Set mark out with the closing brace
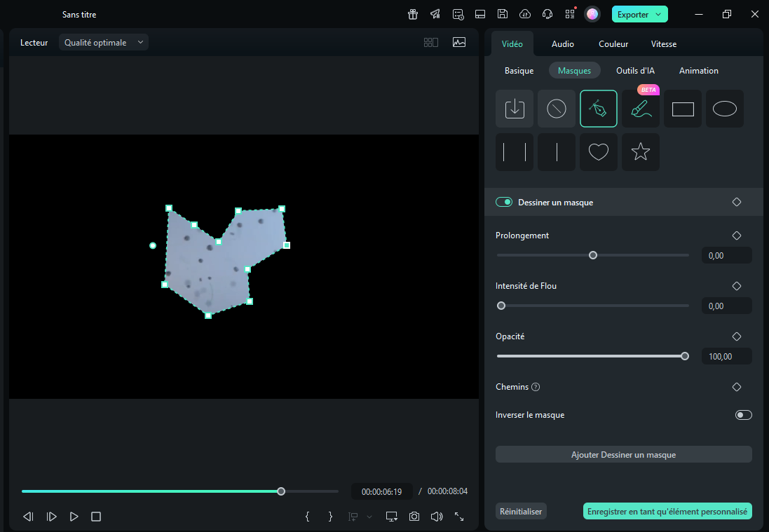Viewport: 769px width, 532px height. [330, 517]
